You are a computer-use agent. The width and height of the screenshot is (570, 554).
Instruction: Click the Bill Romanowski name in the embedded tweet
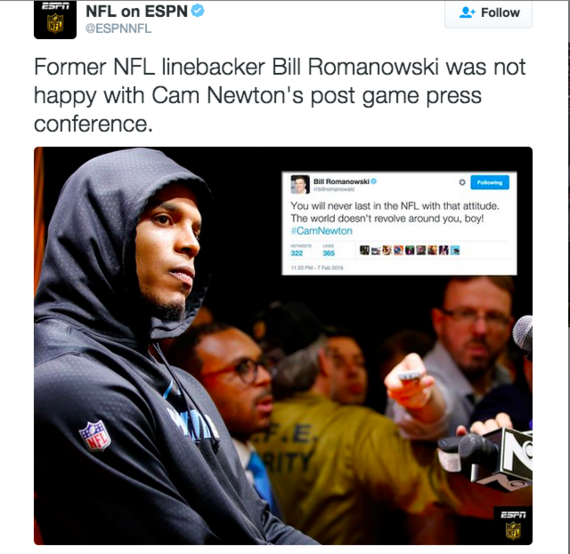341,181
